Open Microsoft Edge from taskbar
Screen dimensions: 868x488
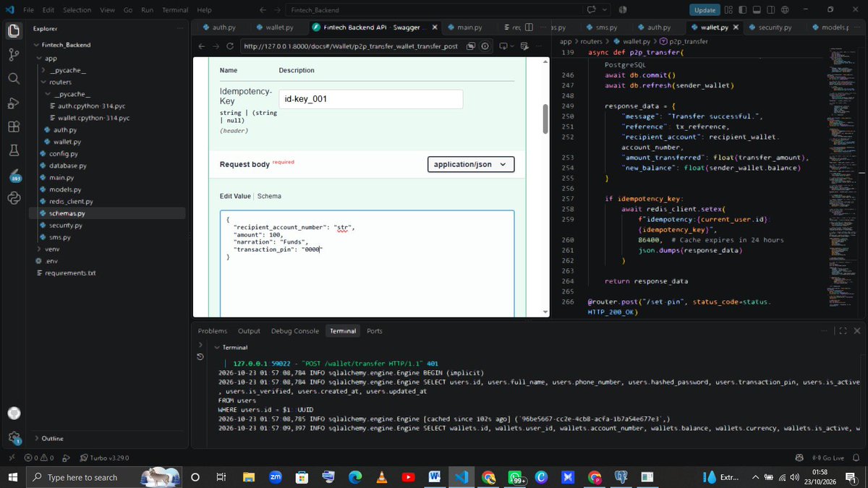[355, 477]
